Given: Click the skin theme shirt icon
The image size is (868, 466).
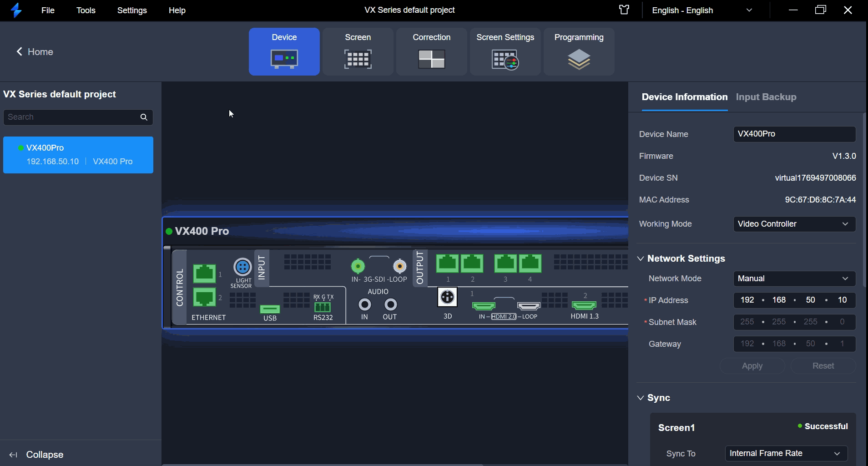Looking at the screenshot, I should click(x=624, y=10).
